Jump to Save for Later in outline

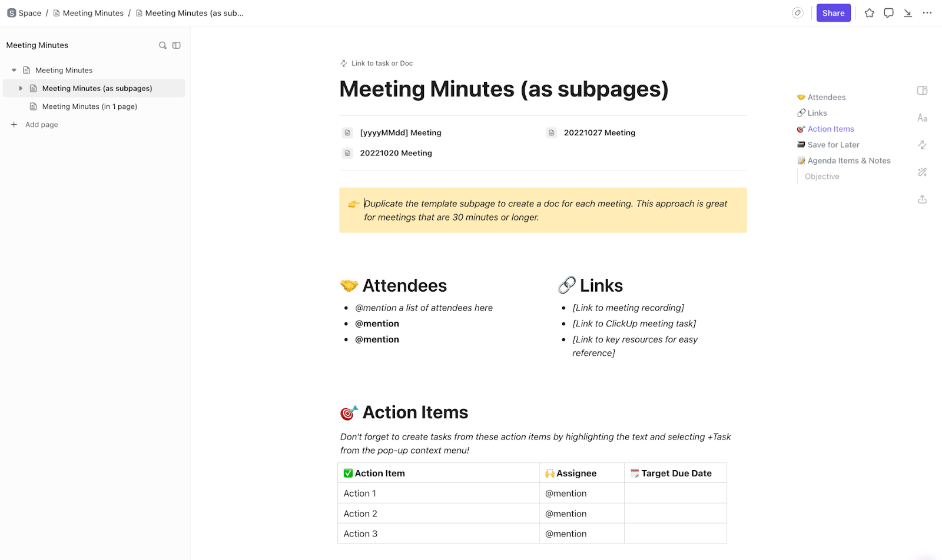[x=833, y=145]
